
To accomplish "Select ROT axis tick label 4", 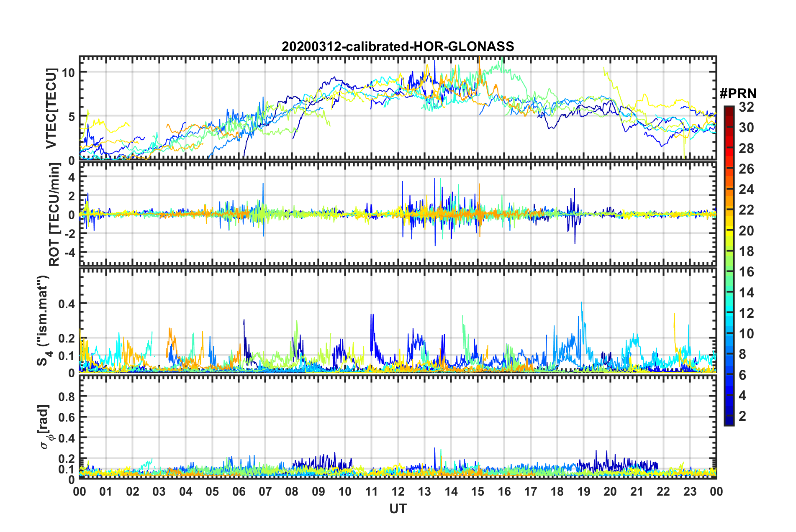I will [x=72, y=177].
